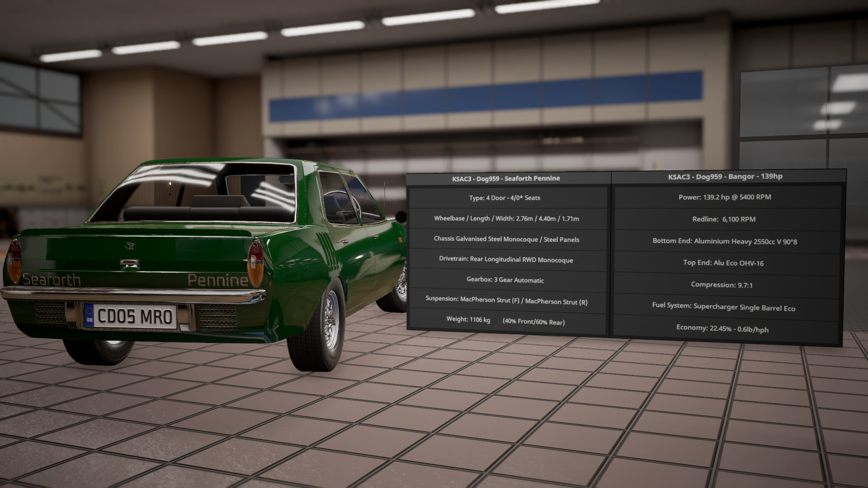Click the chrome trunk lock handle

(129, 264)
